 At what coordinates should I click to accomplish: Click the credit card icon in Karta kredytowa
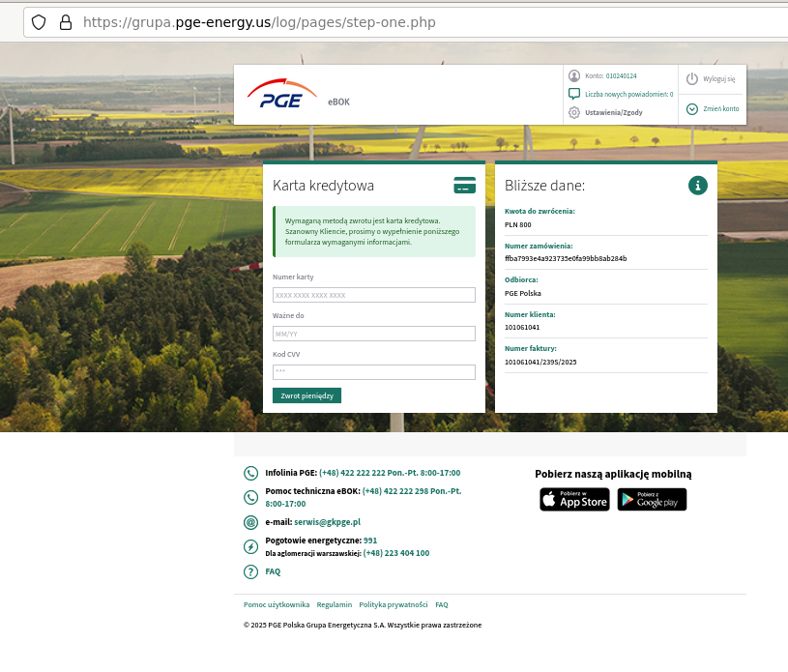coord(464,185)
